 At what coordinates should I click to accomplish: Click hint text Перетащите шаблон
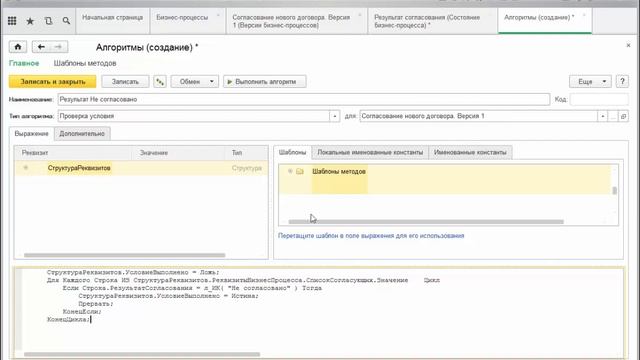[371, 236]
